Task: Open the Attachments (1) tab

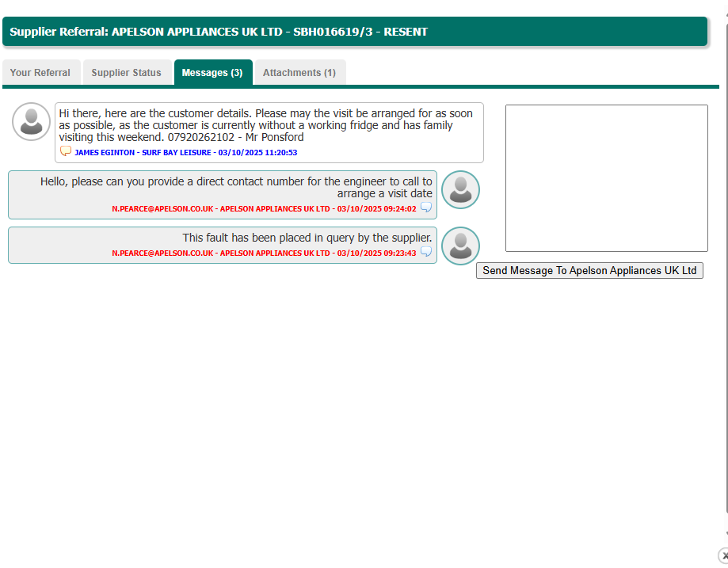Action: click(300, 72)
